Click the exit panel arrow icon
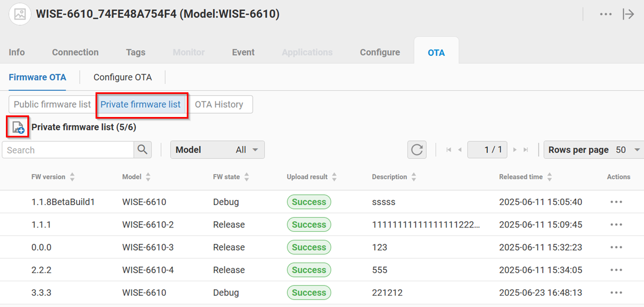This screenshot has width=644, height=307. tap(628, 14)
